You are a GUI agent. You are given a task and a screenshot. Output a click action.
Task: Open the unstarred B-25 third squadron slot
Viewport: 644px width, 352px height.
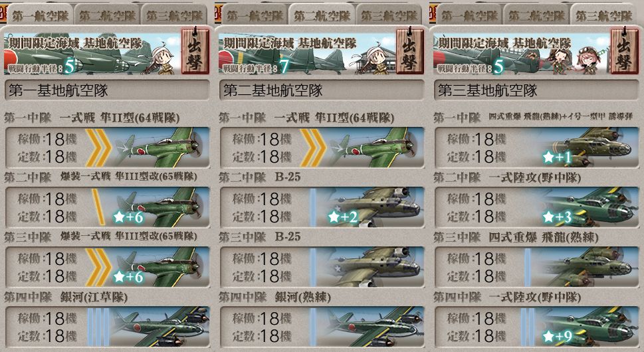pos(322,267)
